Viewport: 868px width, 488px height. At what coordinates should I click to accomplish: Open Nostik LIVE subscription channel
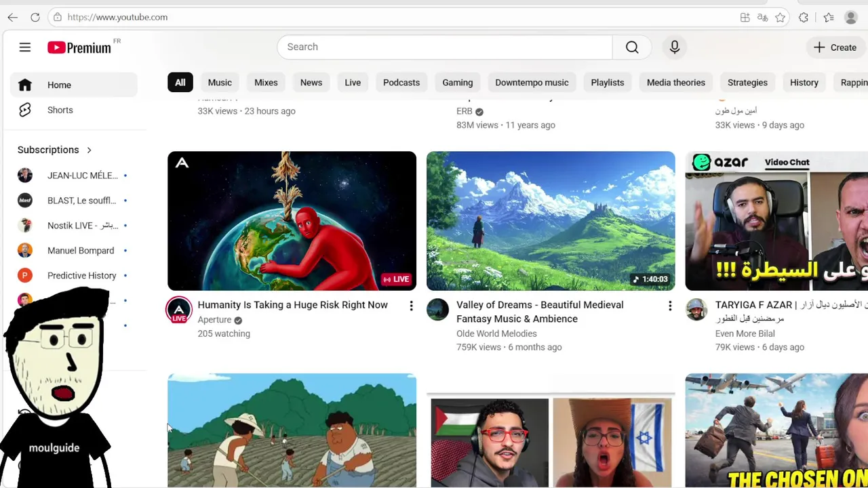(x=74, y=226)
